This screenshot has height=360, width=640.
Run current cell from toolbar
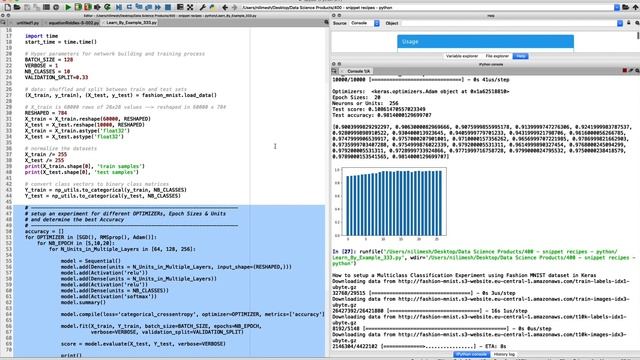click(78, 7)
